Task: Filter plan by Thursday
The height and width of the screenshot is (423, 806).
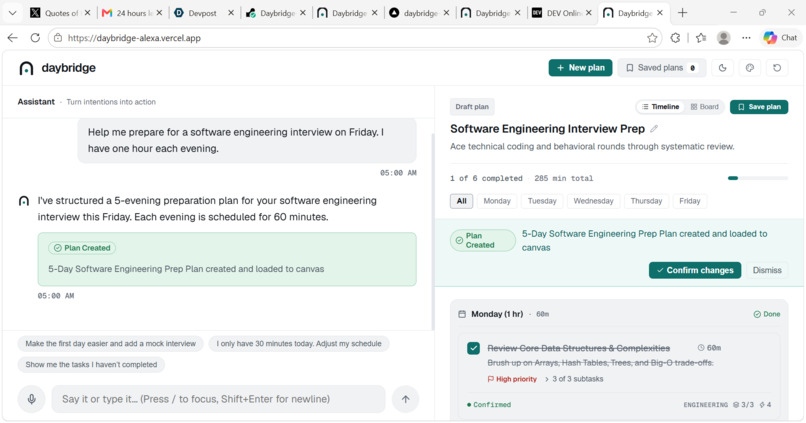Action: point(646,201)
